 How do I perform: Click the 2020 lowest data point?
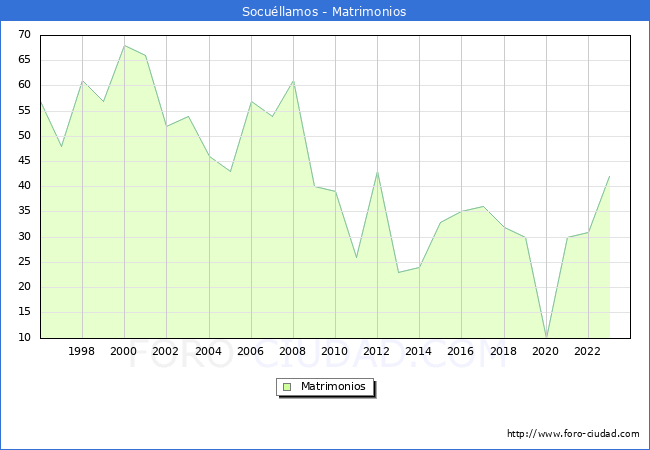click(546, 337)
